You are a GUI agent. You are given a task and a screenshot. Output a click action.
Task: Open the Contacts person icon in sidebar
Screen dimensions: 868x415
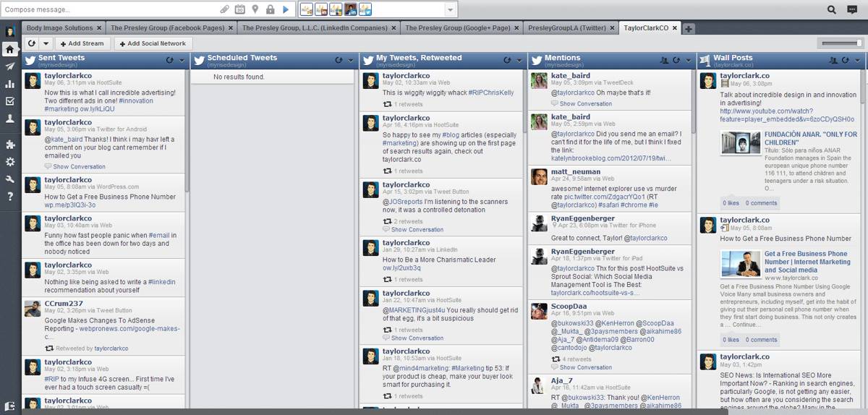pos(10,119)
